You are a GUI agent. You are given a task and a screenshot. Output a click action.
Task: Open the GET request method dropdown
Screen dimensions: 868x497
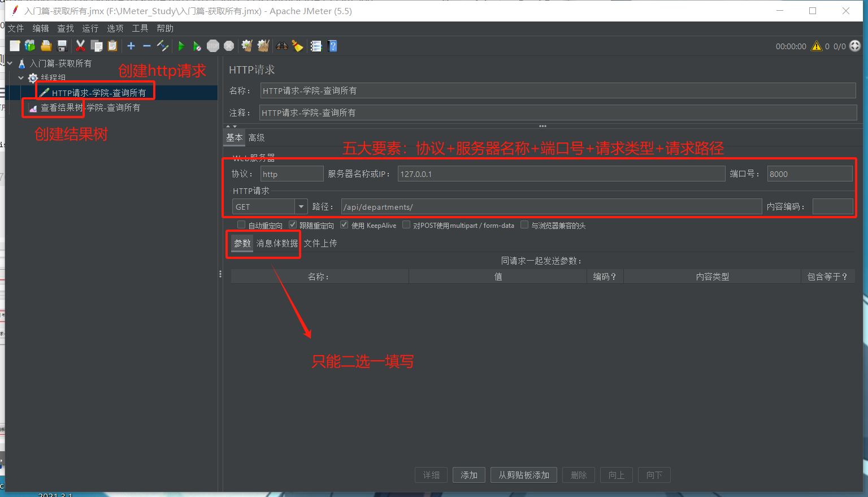pos(301,207)
